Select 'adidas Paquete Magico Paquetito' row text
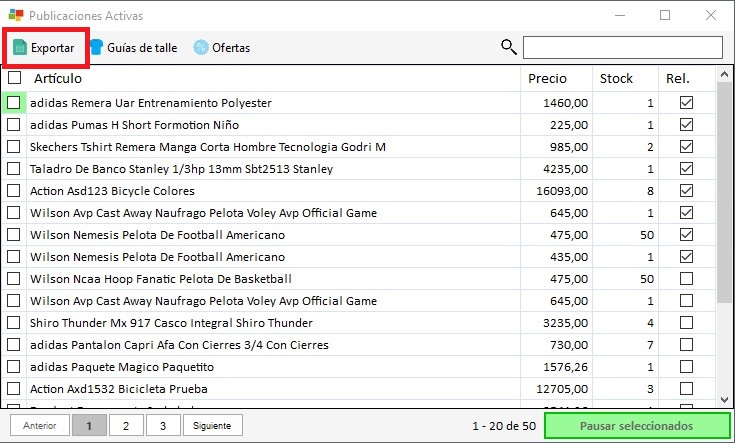Screen dimensions: 735x443 click(x=122, y=367)
